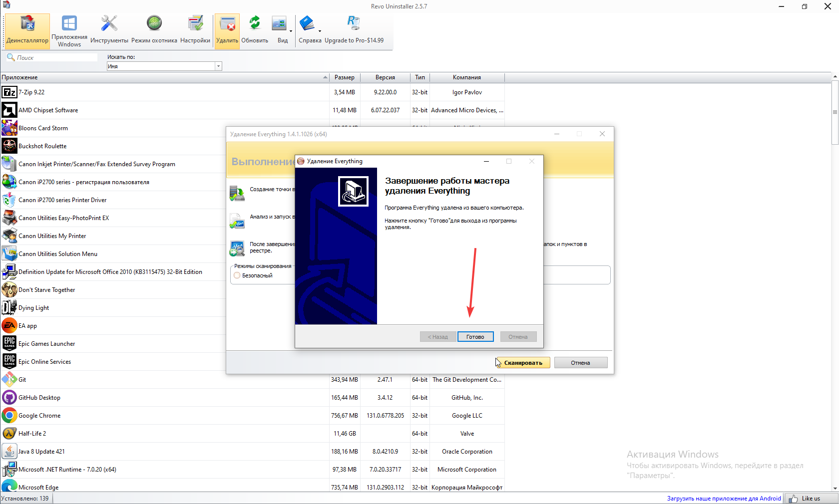Click Google Chrome size 756,67 MB

344,416
